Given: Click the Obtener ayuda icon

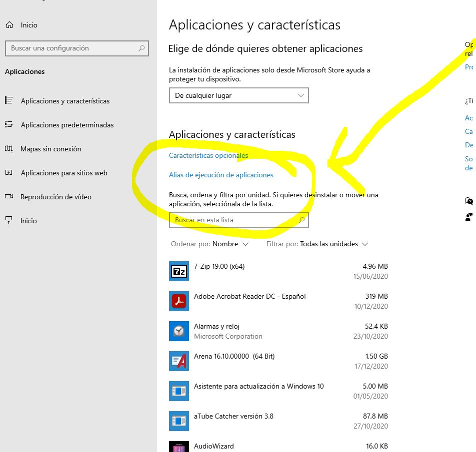Looking at the screenshot, I should click(x=468, y=201).
